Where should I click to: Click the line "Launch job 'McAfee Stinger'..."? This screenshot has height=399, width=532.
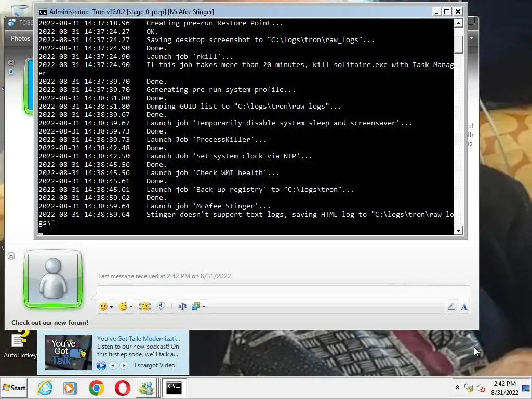(208, 206)
